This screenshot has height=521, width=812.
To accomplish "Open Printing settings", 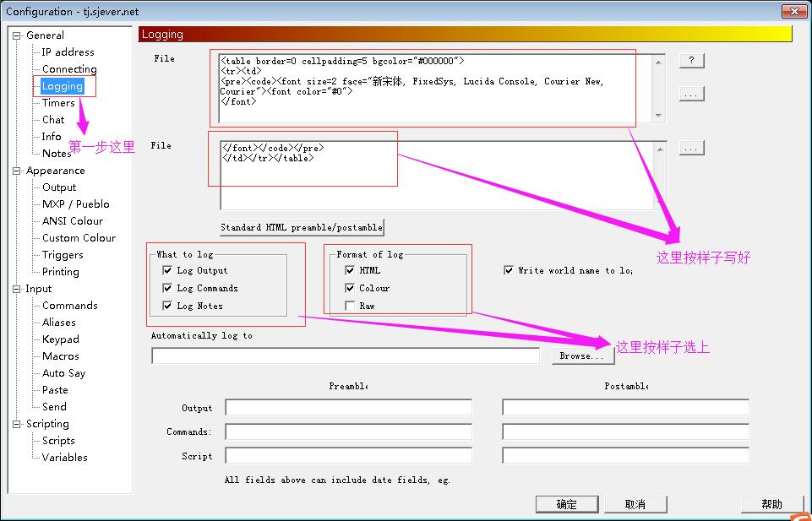I will 61,272.
